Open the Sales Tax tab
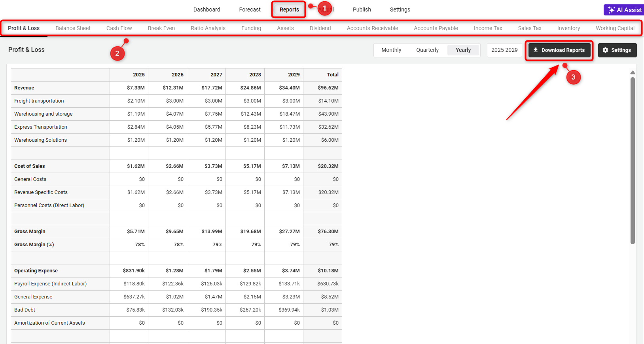The image size is (644, 344). point(529,28)
